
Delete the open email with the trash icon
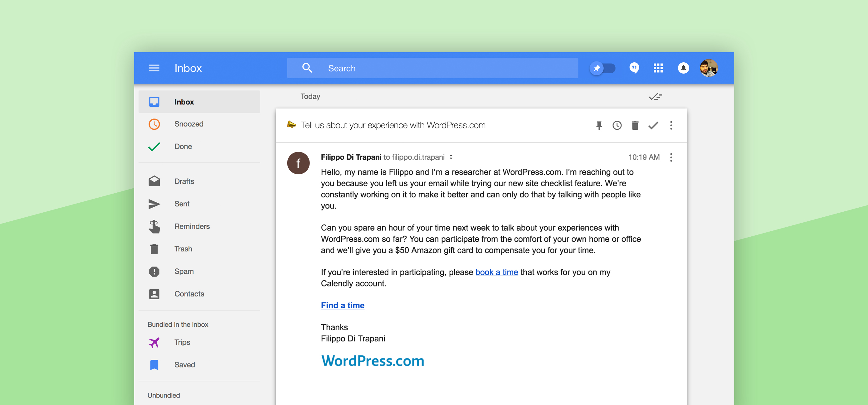tap(635, 126)
